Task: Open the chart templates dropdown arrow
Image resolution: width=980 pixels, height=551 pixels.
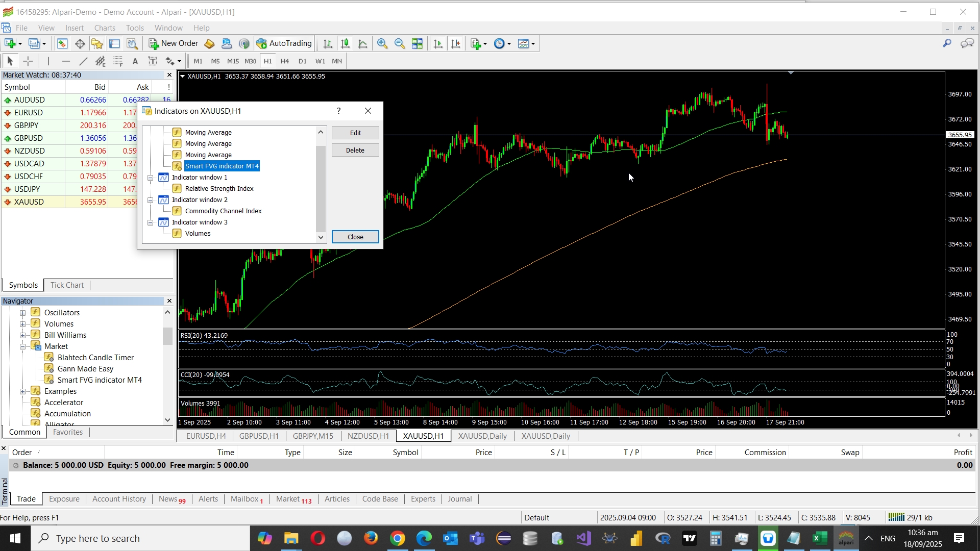Action: click(533, 44)
